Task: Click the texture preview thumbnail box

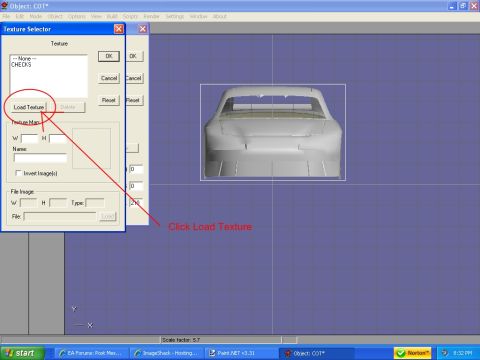Action: pyautogui.click(x=91, y=148)
